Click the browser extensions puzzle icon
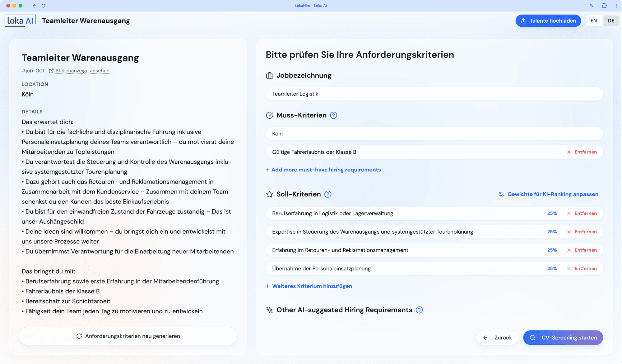 (604, 6)
